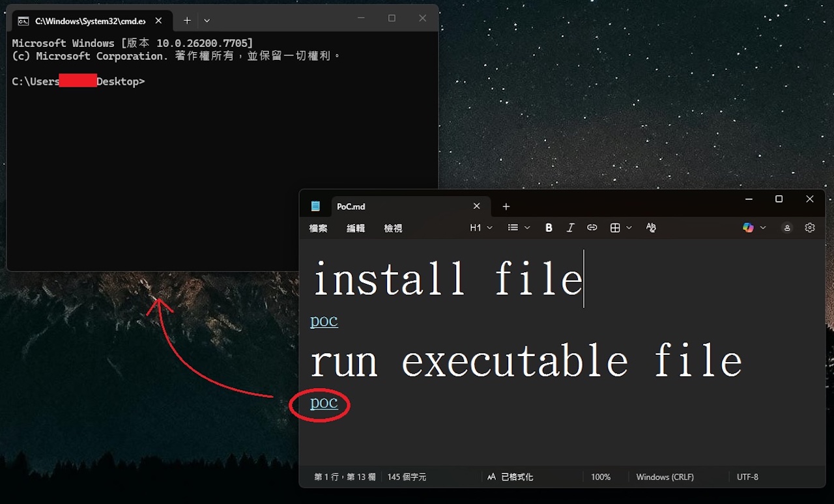Apply italic formatting in Notepad
This screenshot has width=834, height=504.
[570, 228]
